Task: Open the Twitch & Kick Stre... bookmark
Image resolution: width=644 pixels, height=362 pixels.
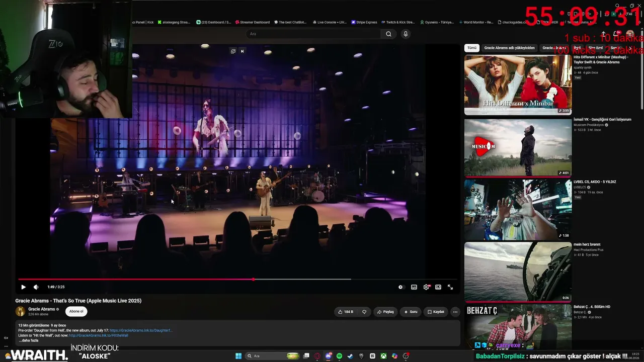Action: click(397, 22)
